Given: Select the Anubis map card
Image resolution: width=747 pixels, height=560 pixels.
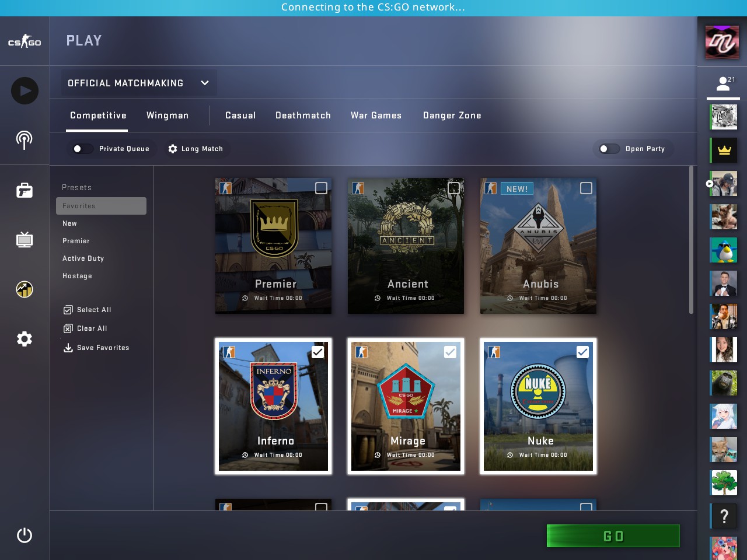Looking at the screenshot, I should coord(538,246).
